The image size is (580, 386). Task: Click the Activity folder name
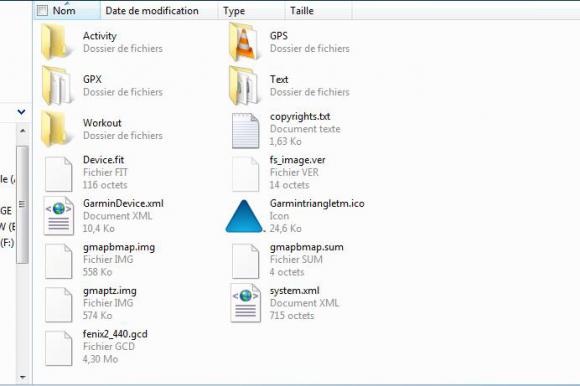[100, 36]
